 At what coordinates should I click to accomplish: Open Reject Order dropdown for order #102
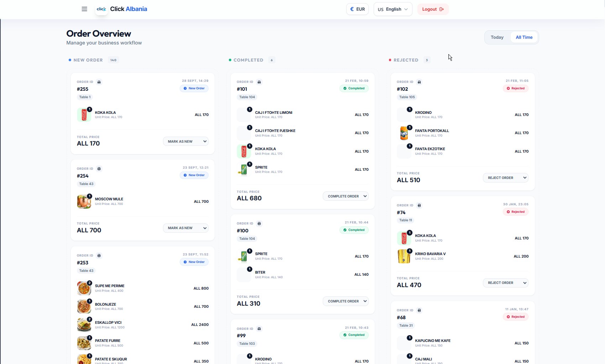click(x=506, y=178)
